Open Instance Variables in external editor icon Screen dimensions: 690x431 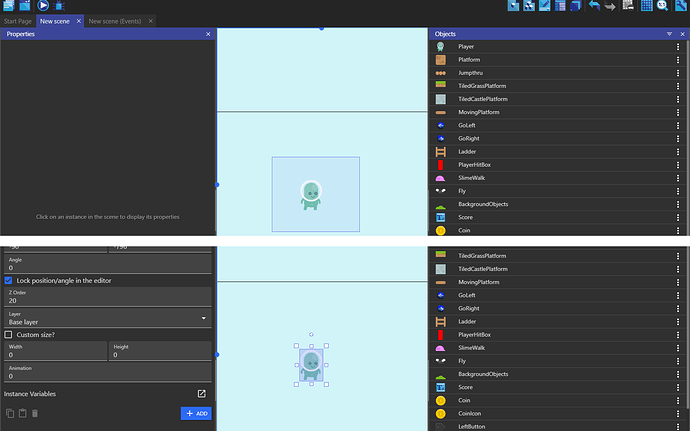pyautogui.click(x=202, y=394)
